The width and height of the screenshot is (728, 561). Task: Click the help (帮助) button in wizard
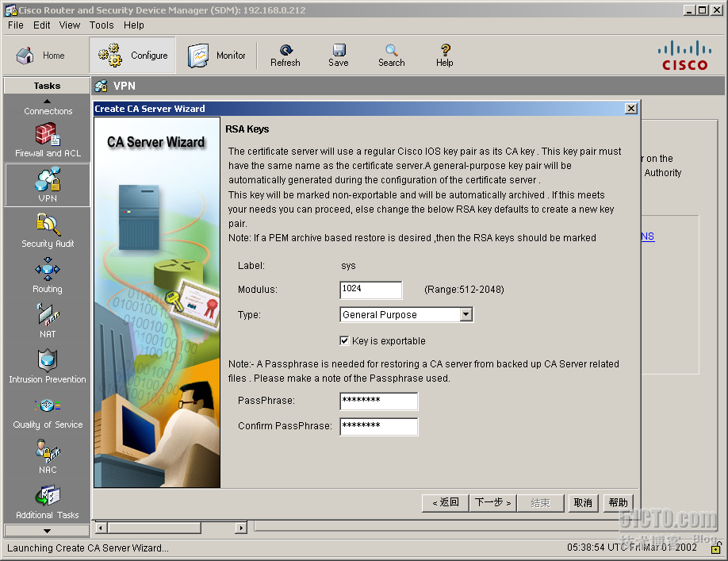coord(619,502)
